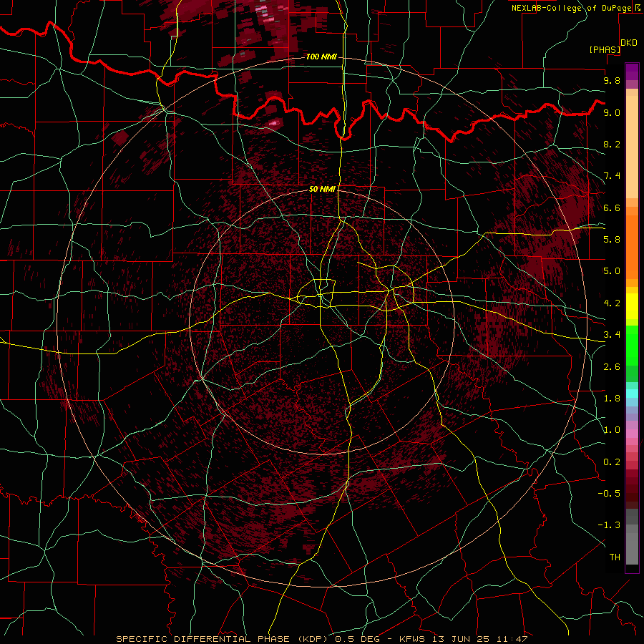This screenshot has width=644, height=644.
Task: Click the DKD label above the color scale
Action: point(629,43)
